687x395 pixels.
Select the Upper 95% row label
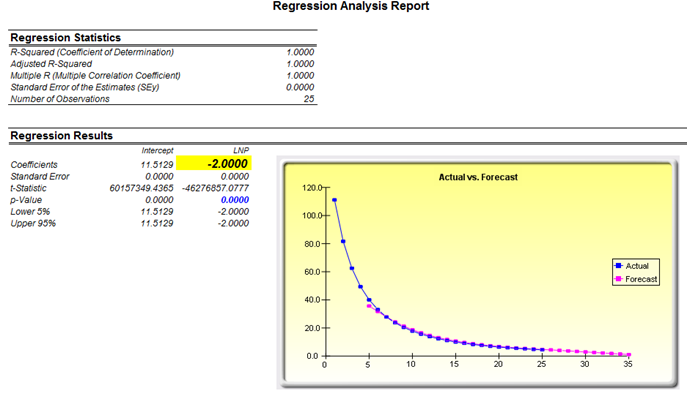tap(33, 223)
